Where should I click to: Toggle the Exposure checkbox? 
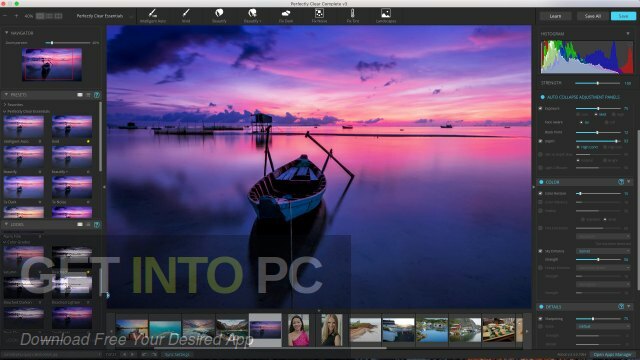point(540,109)
